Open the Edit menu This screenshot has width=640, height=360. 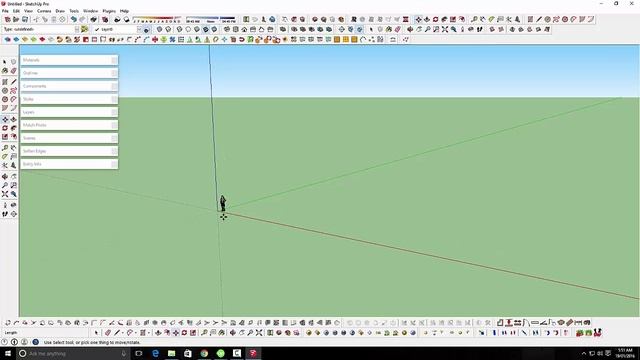(16, 11)
